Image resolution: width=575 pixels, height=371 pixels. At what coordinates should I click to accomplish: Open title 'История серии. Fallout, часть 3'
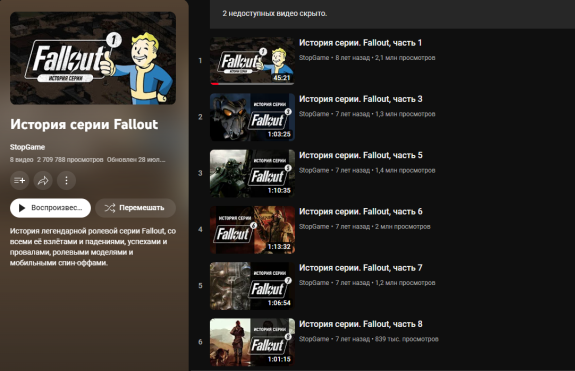click(x=361, y=99)
